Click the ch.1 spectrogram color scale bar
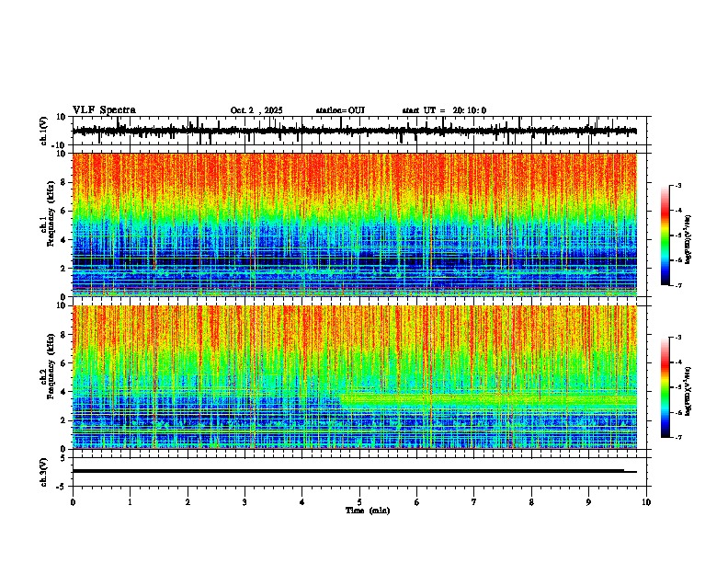This screenshot has width=728, height=563. (665, 236)
